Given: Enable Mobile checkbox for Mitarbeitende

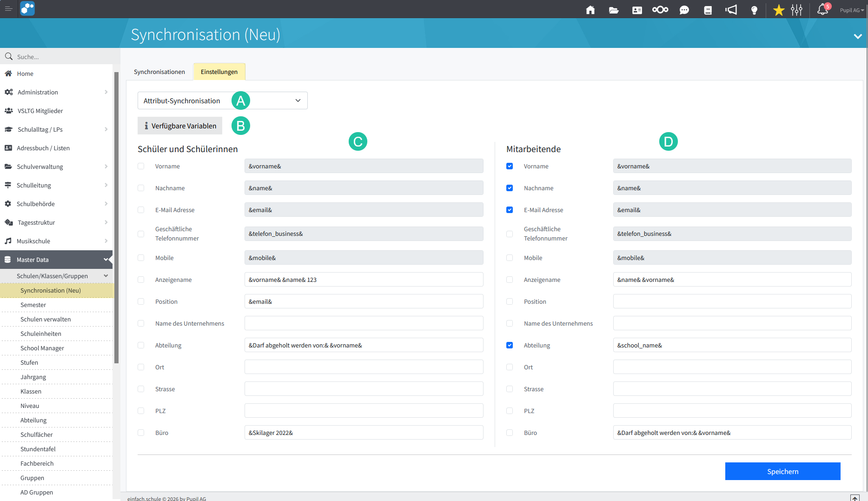Looking at the screenshot, I should tap(510, 258).
